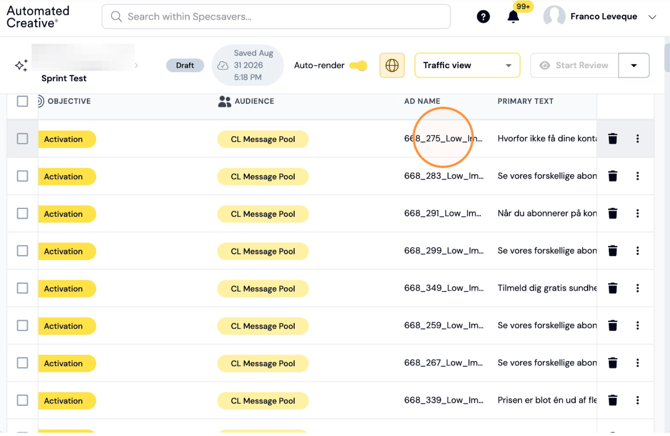Open the help question mark icon
Viewport: 670px width, 436px height.
[x=483, y=17]
